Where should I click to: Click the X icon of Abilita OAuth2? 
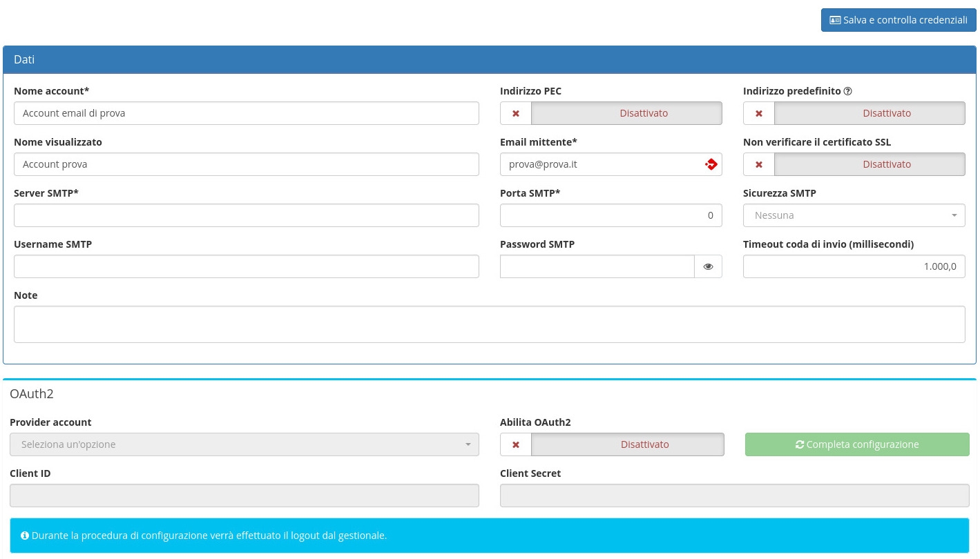[x=516, y=444]
